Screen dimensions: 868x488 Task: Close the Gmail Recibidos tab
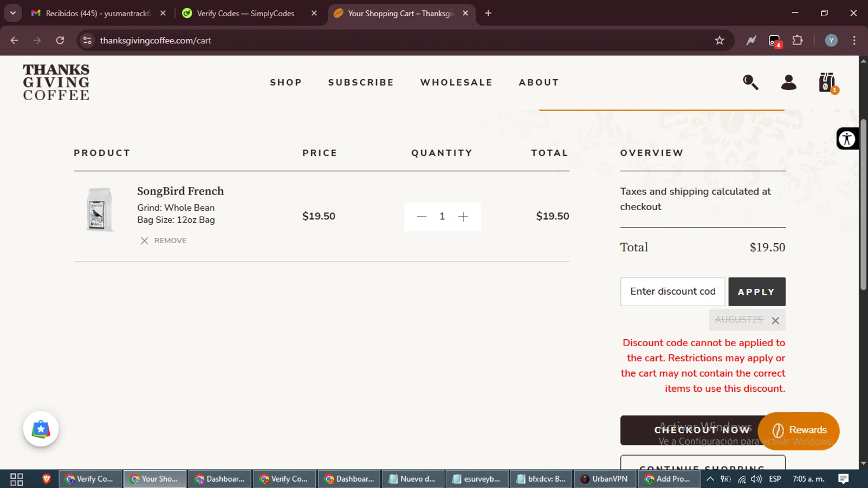point(163,13)
